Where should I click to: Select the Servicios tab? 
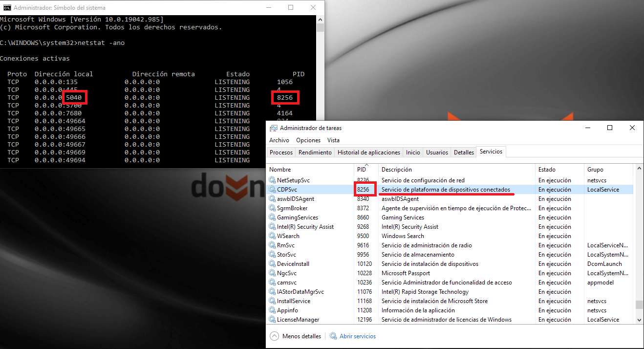pyautogui.click(x=491, y=152)
